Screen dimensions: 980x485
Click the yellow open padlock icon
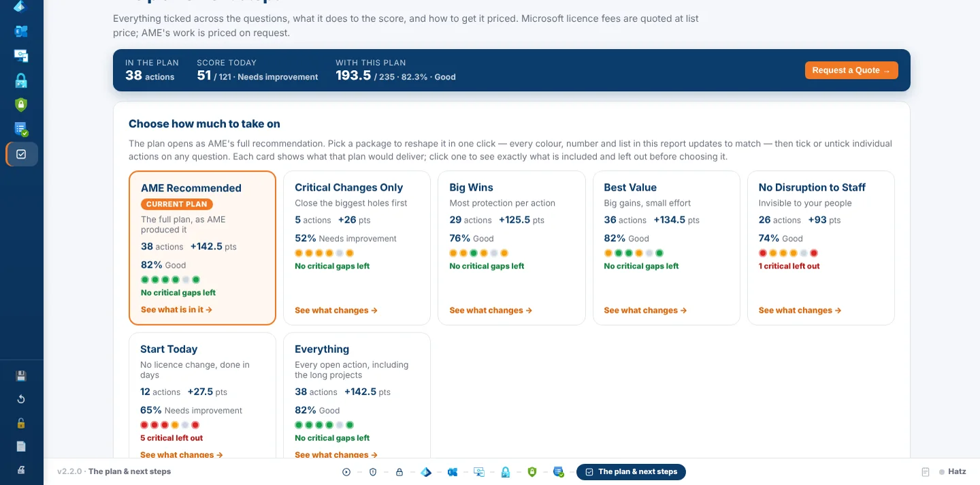21,423
